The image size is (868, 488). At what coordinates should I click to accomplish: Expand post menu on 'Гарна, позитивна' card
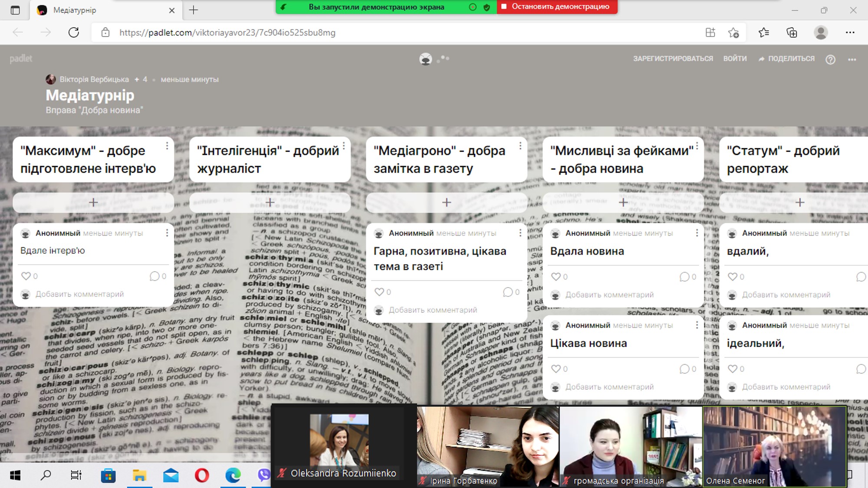click(520, 233)
